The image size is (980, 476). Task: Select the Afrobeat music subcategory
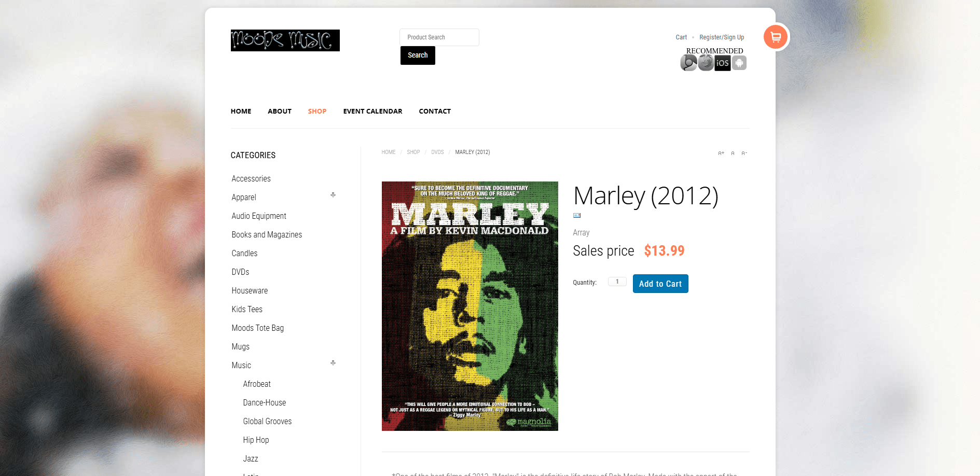[x=257, y=384]
